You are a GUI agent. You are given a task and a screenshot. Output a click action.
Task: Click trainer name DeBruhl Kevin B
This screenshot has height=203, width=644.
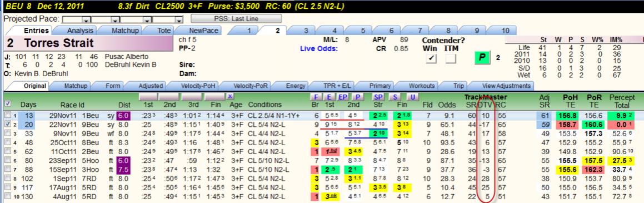click(x=131, y=65)
